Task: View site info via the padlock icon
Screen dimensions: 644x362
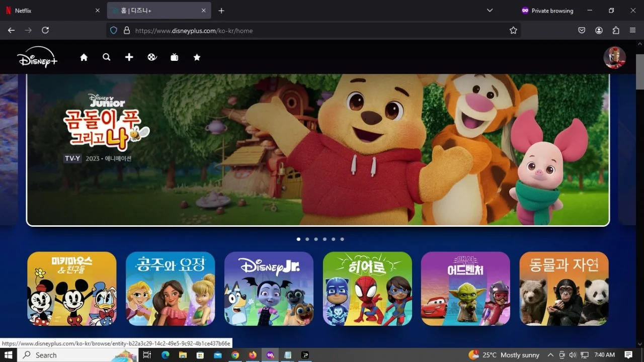Action: (127, 30)
